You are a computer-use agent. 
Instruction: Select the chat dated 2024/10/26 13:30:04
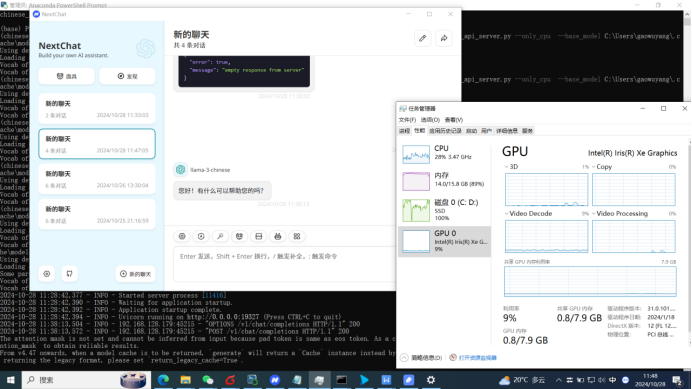(97, 179)
